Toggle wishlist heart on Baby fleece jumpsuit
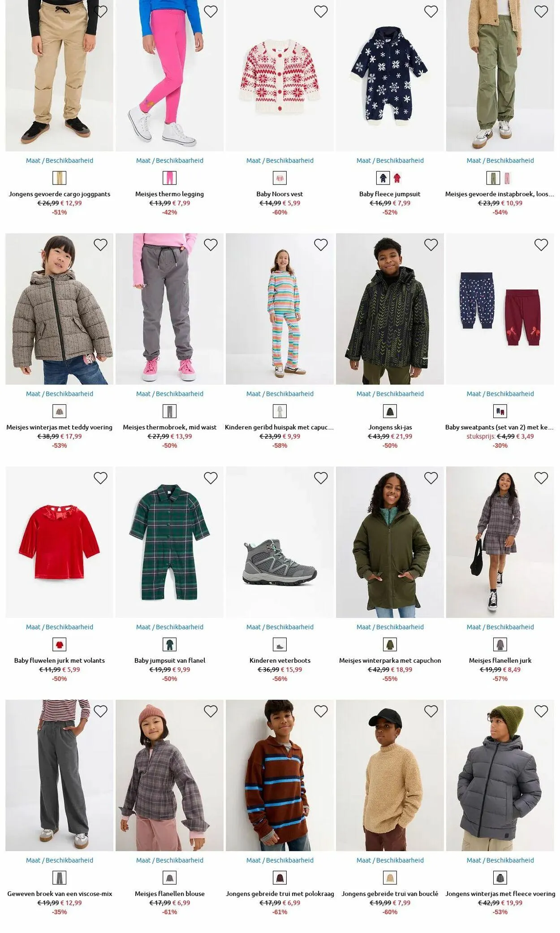560x933 pixels. point(431,11)
